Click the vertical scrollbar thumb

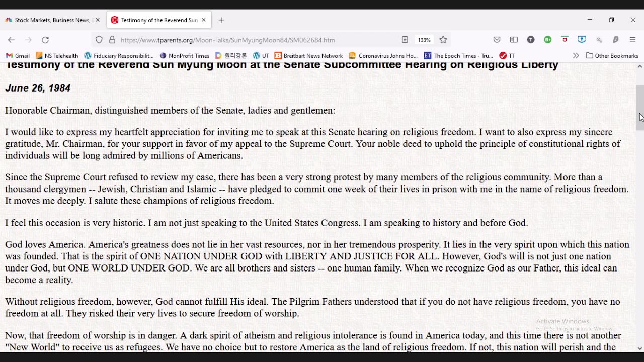coord(640,108)
